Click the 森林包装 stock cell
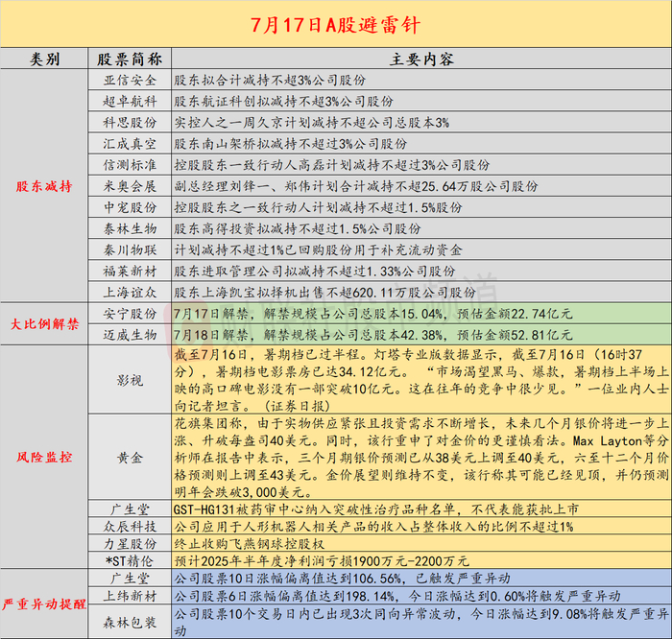672x639 pixels. 130,622
